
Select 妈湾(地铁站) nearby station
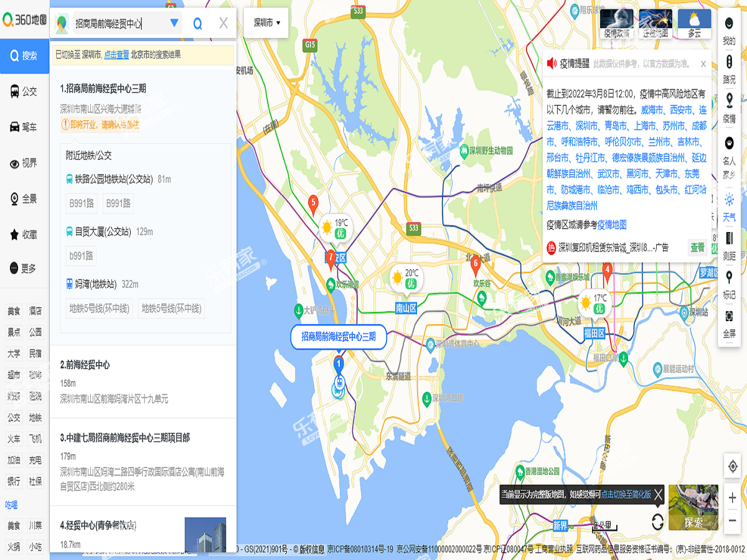coord(96,284)
